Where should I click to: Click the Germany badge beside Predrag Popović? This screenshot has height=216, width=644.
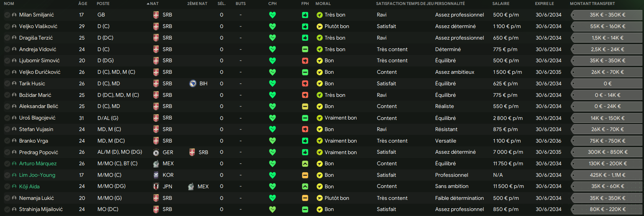(x=156, y=153)
